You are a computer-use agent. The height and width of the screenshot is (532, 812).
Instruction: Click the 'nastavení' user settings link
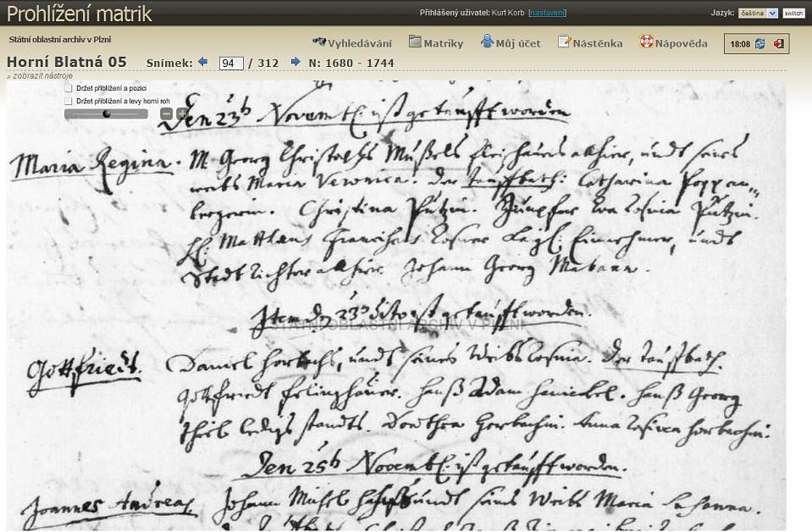pos(547,13)
